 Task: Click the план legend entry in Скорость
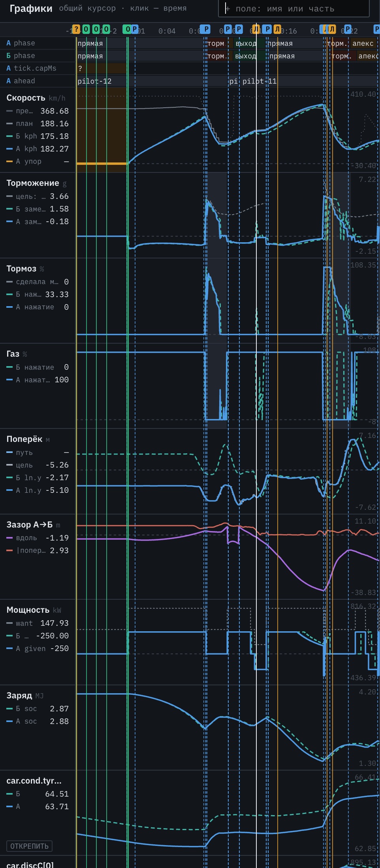38,123
